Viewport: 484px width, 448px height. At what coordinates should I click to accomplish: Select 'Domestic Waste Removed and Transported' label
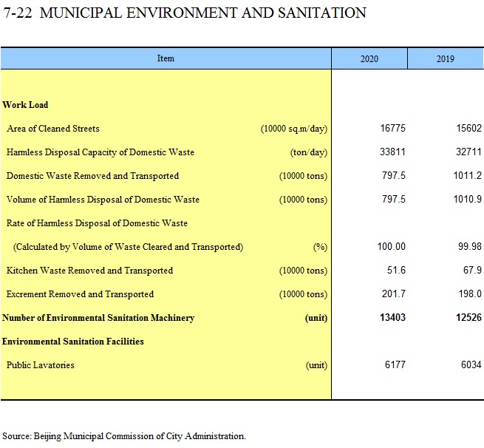point(92,176)
